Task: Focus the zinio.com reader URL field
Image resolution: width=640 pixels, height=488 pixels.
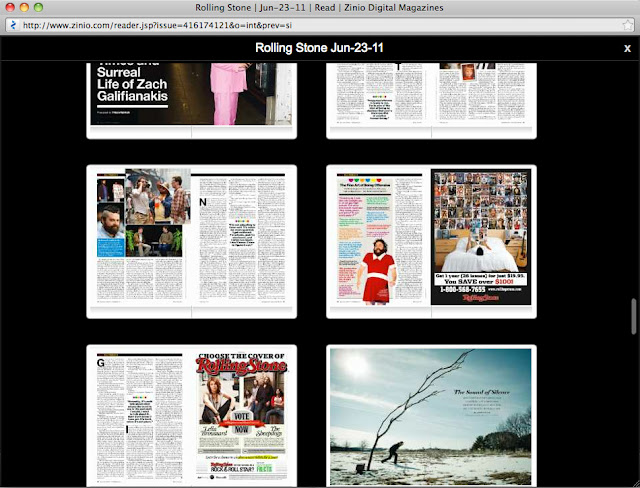Action: click(320, 25)
